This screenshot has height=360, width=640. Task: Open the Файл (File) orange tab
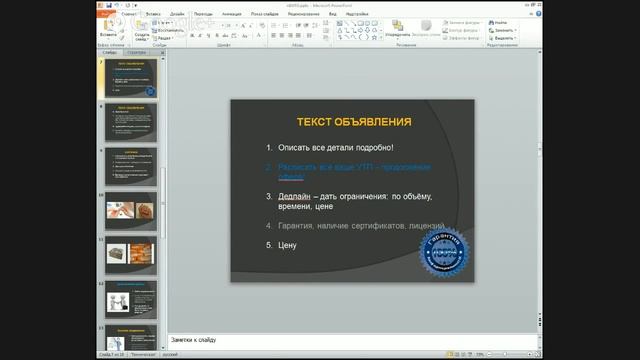point(106,14)
